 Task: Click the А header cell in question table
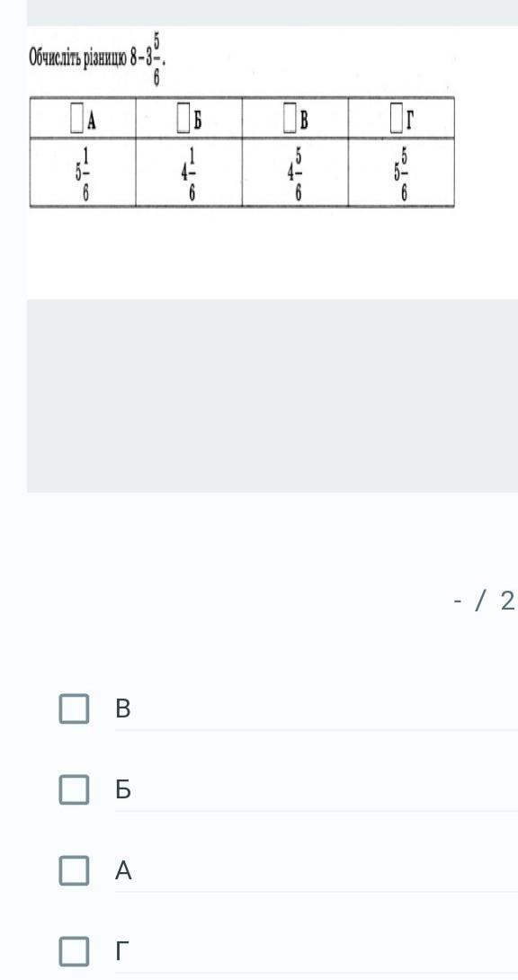coord(83,119)
